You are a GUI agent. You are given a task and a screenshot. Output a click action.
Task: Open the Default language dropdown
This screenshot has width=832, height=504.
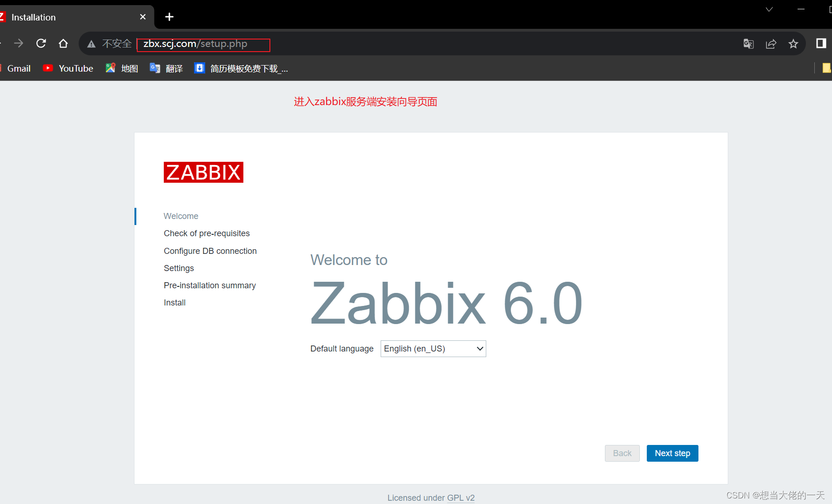433,349
